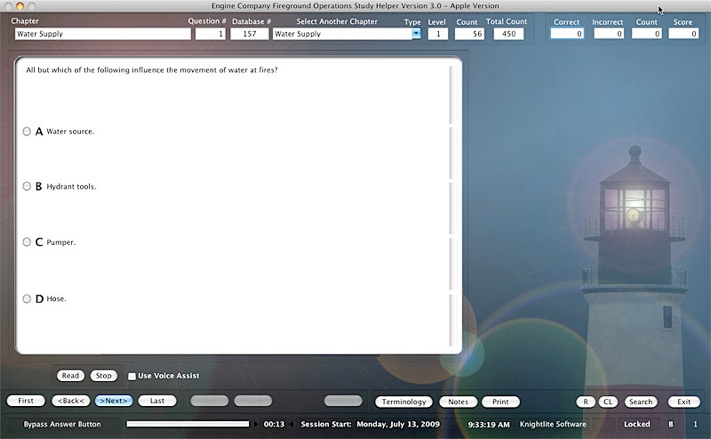Click the Stop reading button
The height and width of the screenshot is (439, 711).
pyautogui.click(x=103, y=376)
